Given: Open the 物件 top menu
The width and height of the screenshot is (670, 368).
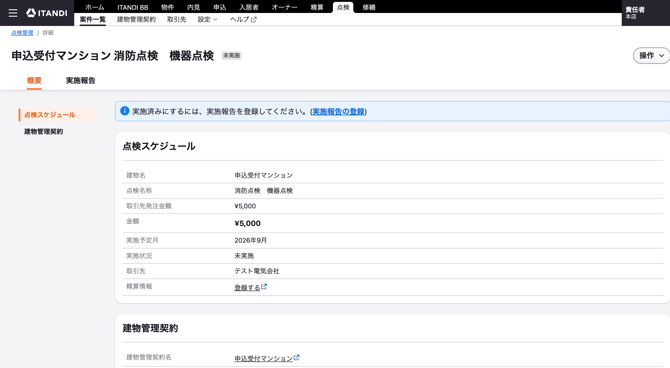Looking at the screenshot, I should coord(168,7).
